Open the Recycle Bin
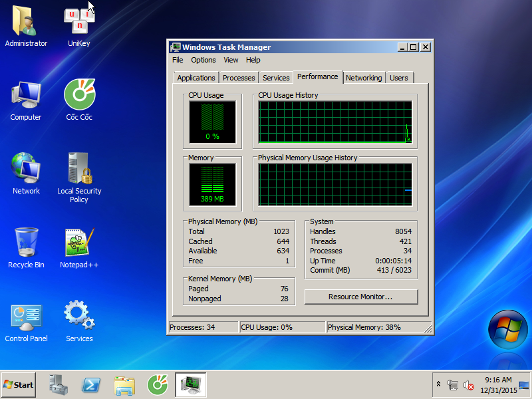532x399 pixels. (x=26, y=247)
